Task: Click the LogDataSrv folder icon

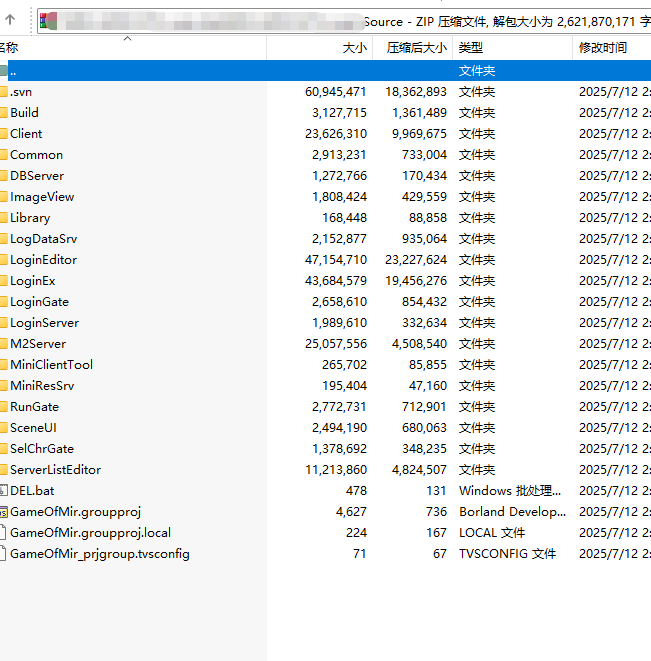Action: (x=4, y=239)
